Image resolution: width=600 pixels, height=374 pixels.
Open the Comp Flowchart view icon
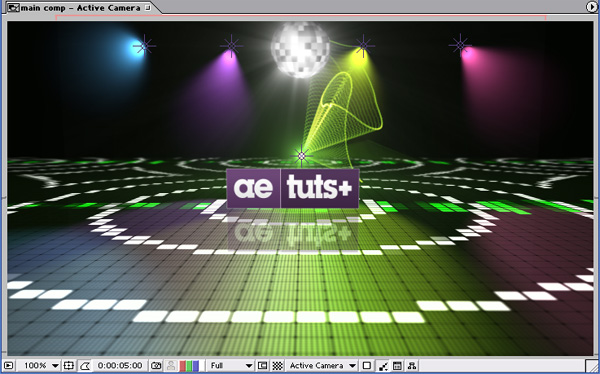tap(412, 366)
